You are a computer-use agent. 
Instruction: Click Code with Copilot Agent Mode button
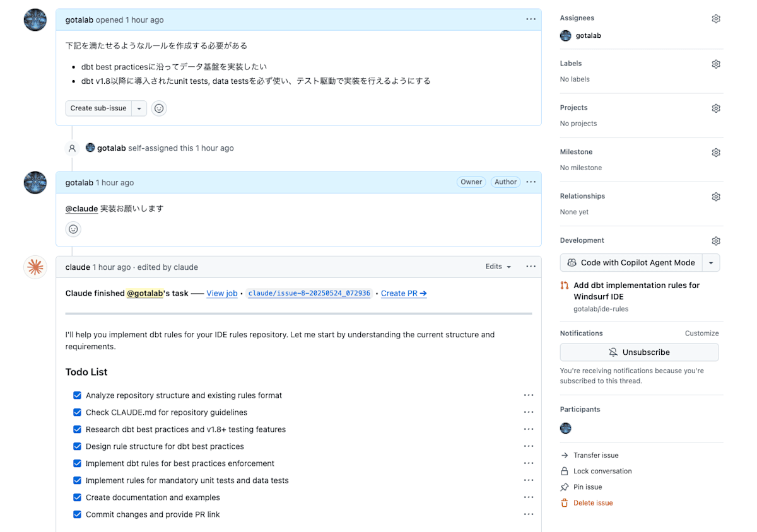point(631,263)
